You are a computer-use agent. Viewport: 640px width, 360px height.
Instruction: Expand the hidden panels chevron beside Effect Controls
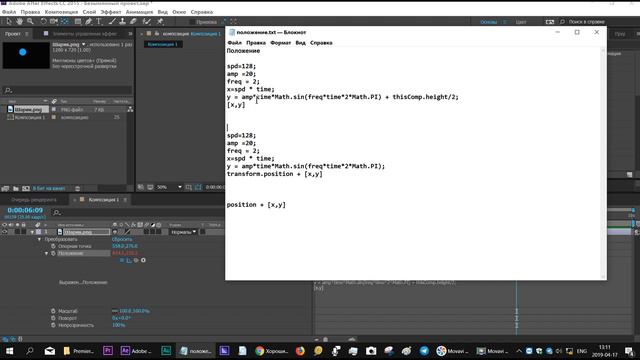[x=130, y=34]
